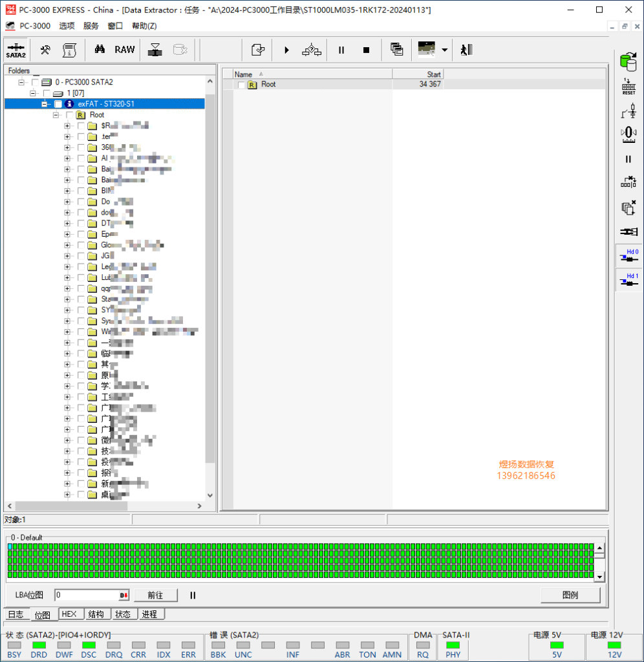
Task: Click the binoculars search icon
Action: pos(100,50)
